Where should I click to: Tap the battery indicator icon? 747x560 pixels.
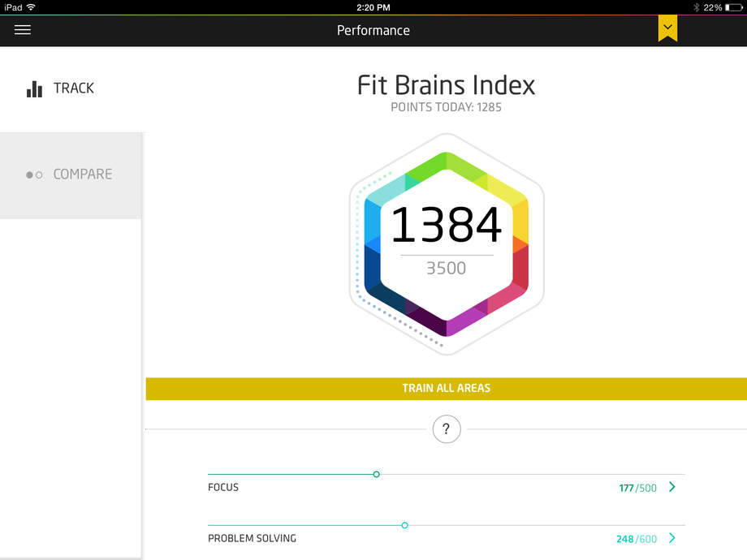tap(734, 7)
